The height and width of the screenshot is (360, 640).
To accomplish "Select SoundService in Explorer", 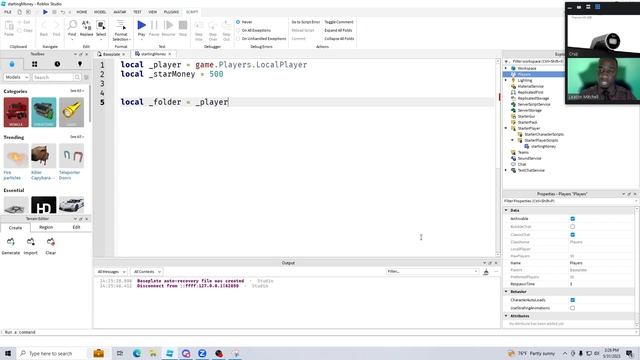I will (x=529, y=158).
